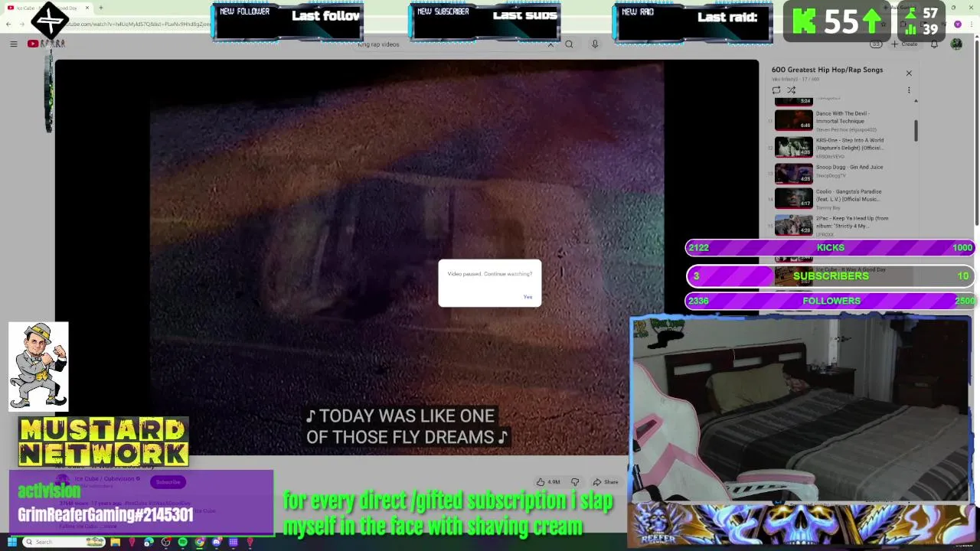Viewport: 980px width, 551px height.
Task: Click Yes to continue watching
Action: 528,297
